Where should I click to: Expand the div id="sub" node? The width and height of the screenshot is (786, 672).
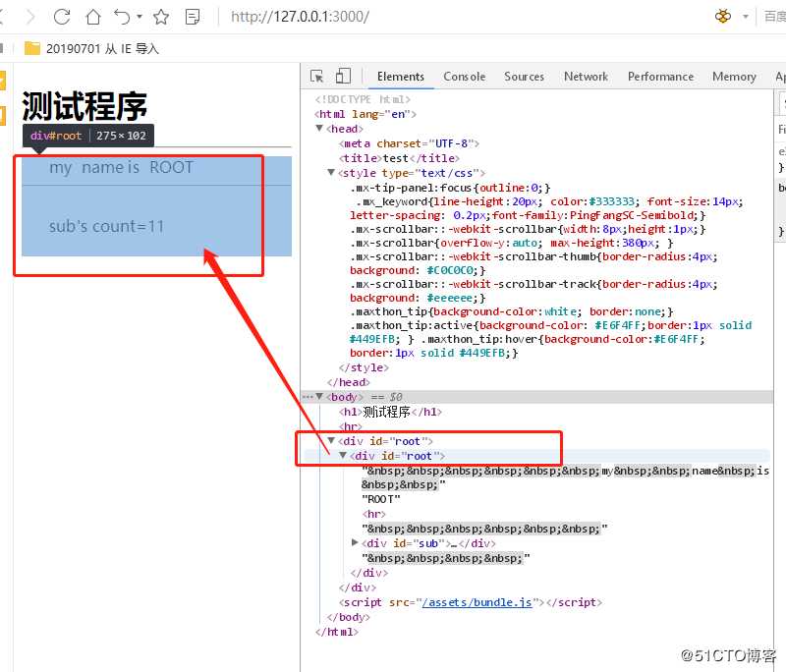pos(355,542)
